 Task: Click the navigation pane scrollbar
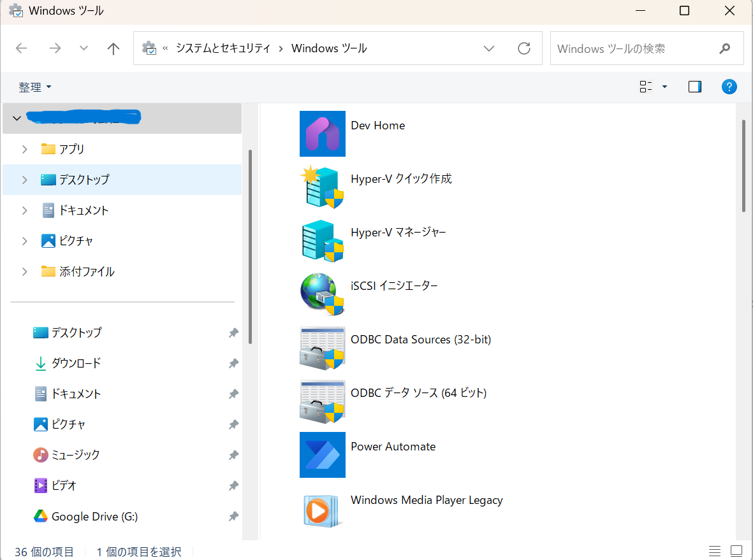point(250,247)
